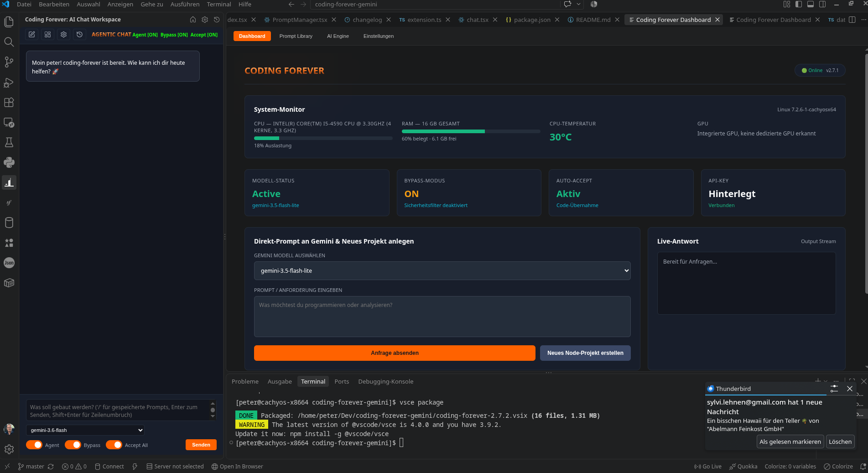Open the Python sidebar view
The width and height of the screenshot is (868, 473).
[x=9, y=162]
